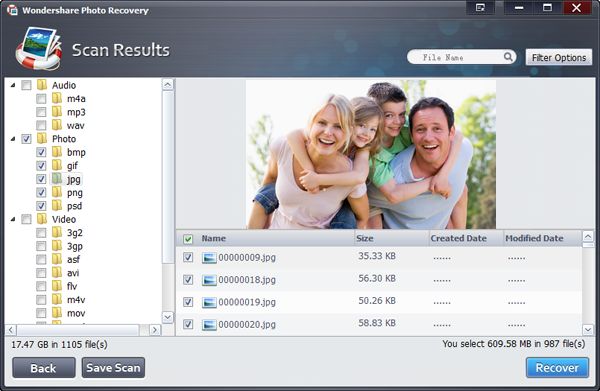This screenshot has width=600, height=391.
Task: Uncheck the 00000019.jpg file checkbox
Action: [x=188, y=302]
